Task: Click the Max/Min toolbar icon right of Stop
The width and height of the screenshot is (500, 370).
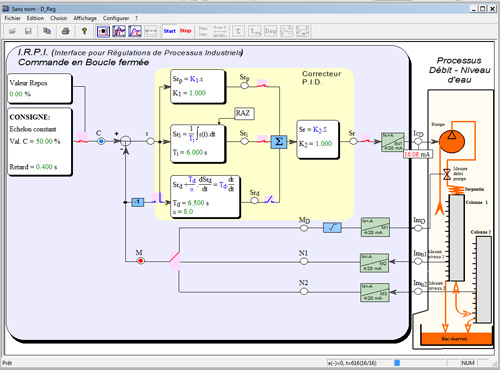Action: click(x=203, y=31)
